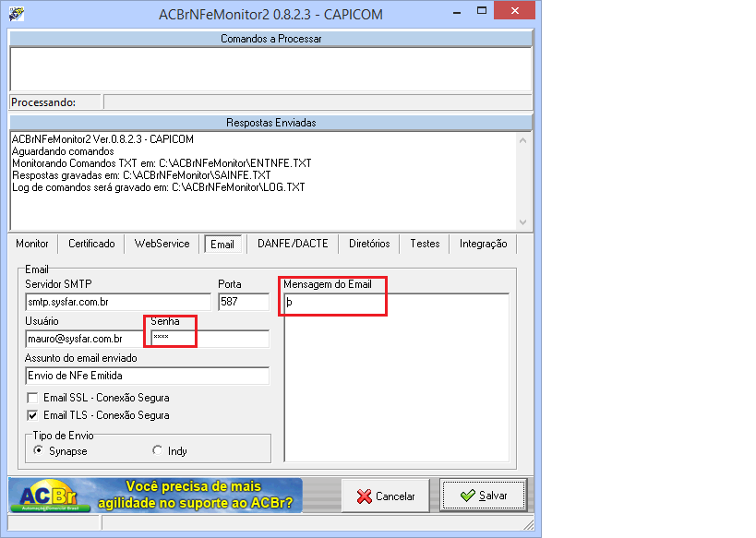Screen dimensions: 756x538
Task: Maximize the ACBrNFeMonitor2 window
Action: click(481, 10)
